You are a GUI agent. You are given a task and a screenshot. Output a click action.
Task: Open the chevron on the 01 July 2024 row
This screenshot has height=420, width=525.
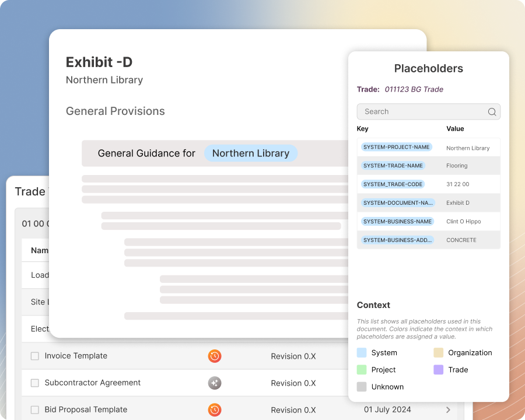tap(448, 410)
